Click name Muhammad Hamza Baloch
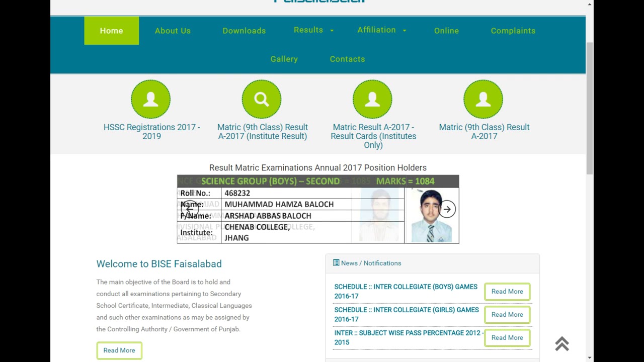Screen dimensions: 644x362 (x=279, y=204)
